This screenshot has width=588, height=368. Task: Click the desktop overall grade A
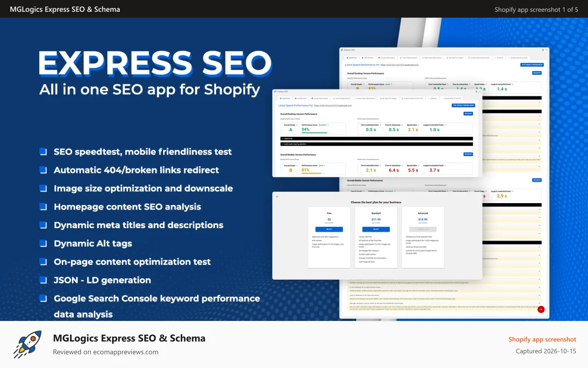(x=291, y=130)
